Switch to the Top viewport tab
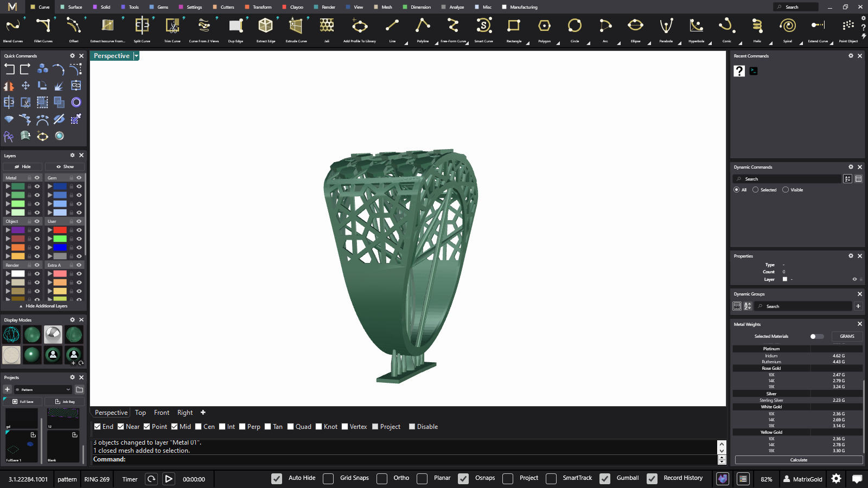 coord(141,413)
